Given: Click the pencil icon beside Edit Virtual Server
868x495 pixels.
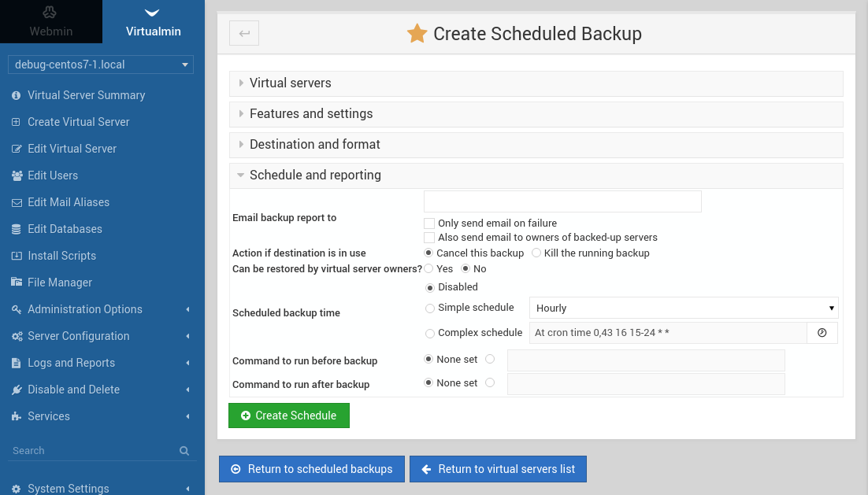Looking at the screenshot, I should pos(17,149).
